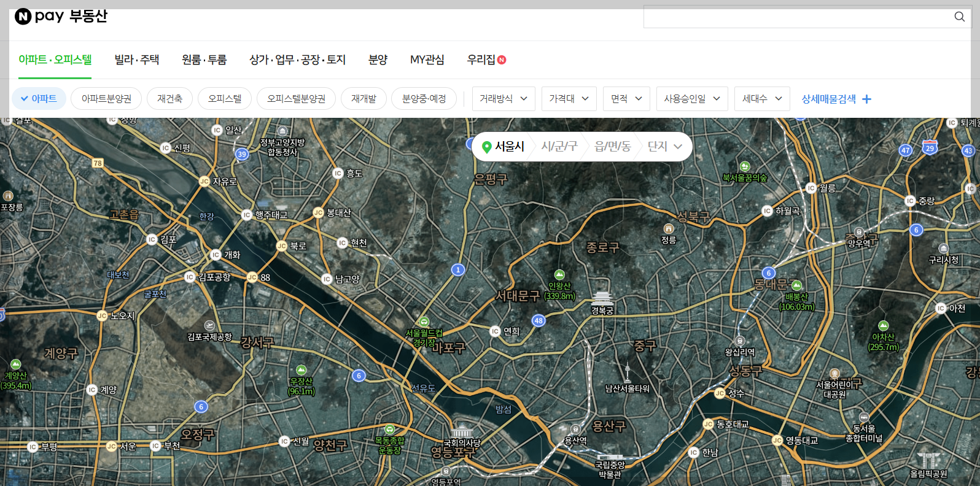980x486 pixels.
Task: Click the Naver pay 부동산 logo
Action: pos(61,16)
